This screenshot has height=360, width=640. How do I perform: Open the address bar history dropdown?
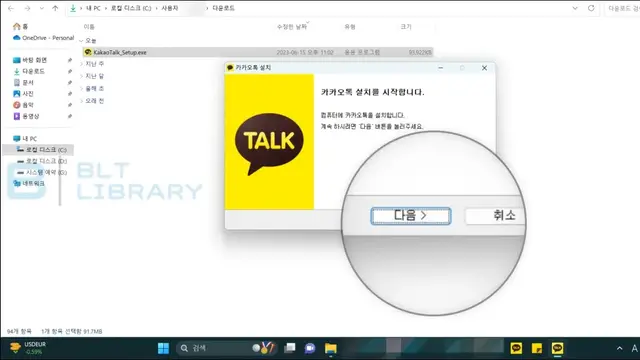coord(575,8)
